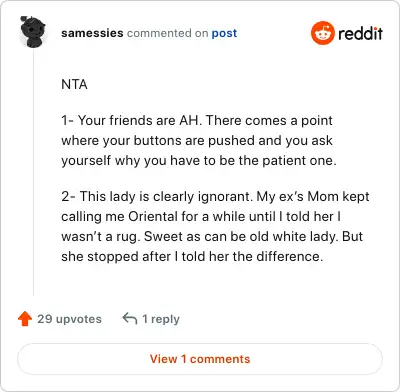Click "commented on" header text
The image size is (400, 392).
pyautogui.click(x=167, y=33)
